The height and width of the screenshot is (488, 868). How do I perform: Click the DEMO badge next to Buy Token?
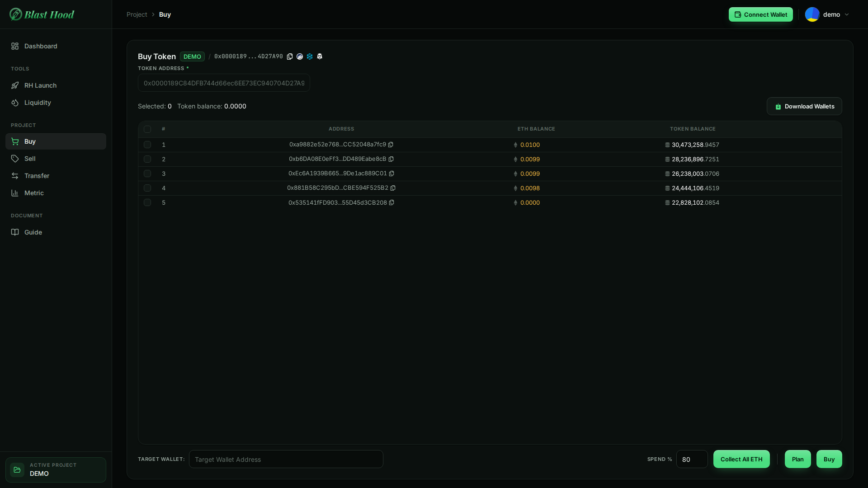[x=192, y=56]
